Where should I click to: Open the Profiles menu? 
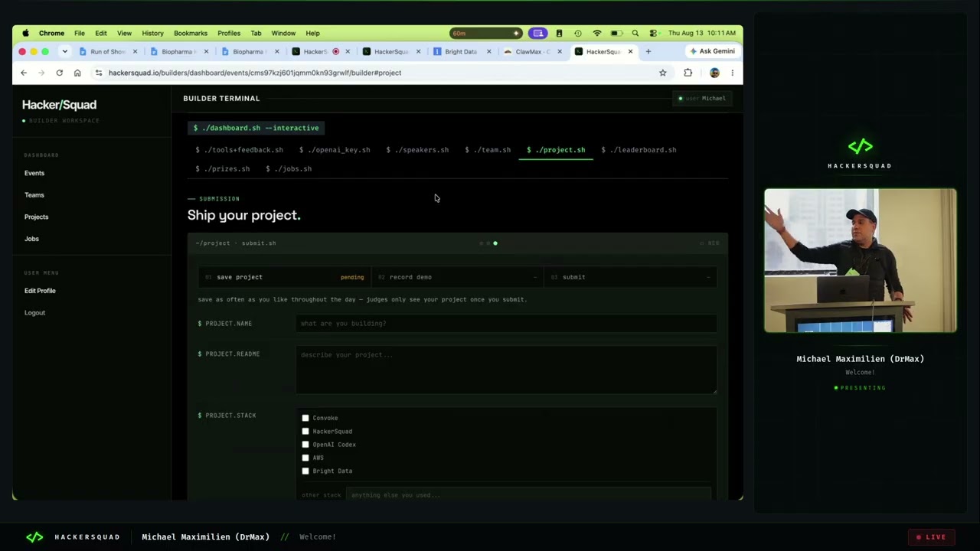[x=229, y=33]
